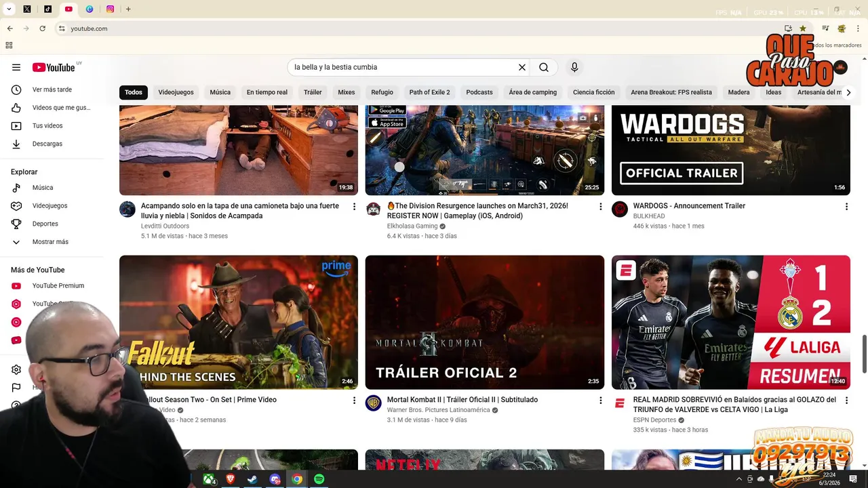This screenshot has height=488, width=868.
Task: Select the Mixes filter chip
Action: [346, 92]
